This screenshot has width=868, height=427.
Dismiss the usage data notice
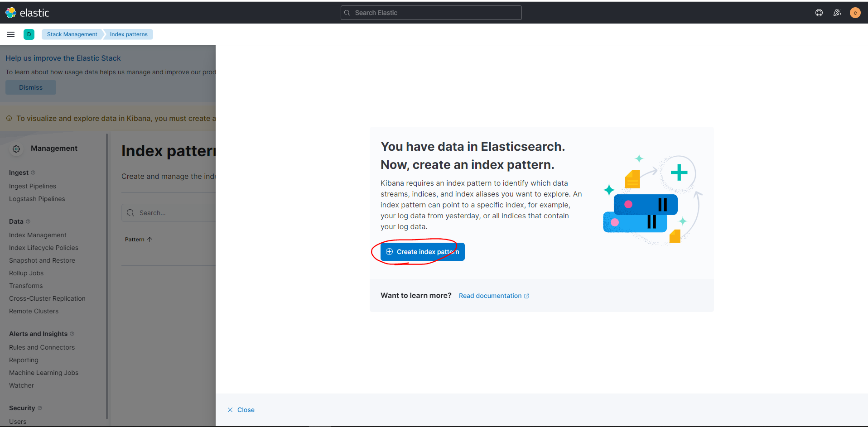coord(31,87)
